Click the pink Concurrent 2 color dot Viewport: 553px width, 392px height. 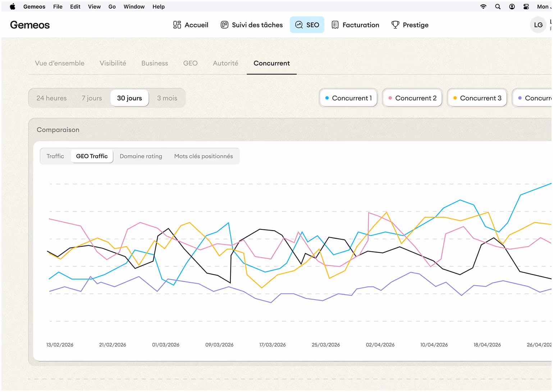pyautogui.click(x=390, y=98)
